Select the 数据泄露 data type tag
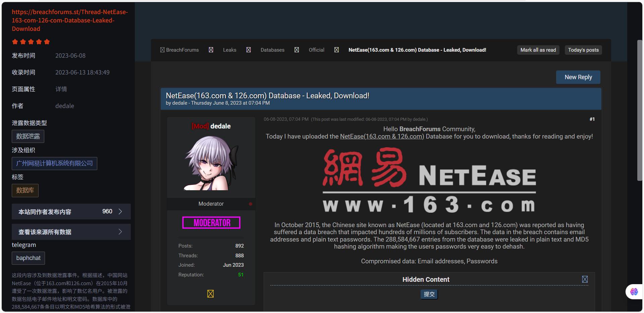Screen dimensions: 644x313 coord(28,136)
